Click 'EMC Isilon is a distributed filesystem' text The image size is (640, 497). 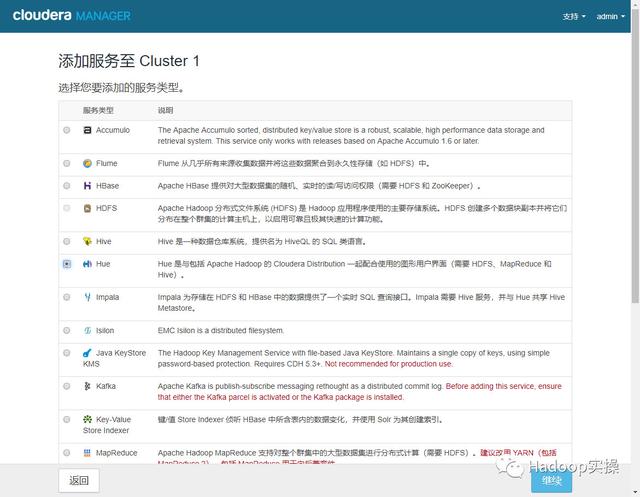pyautogui.click(x=221, y=331)
